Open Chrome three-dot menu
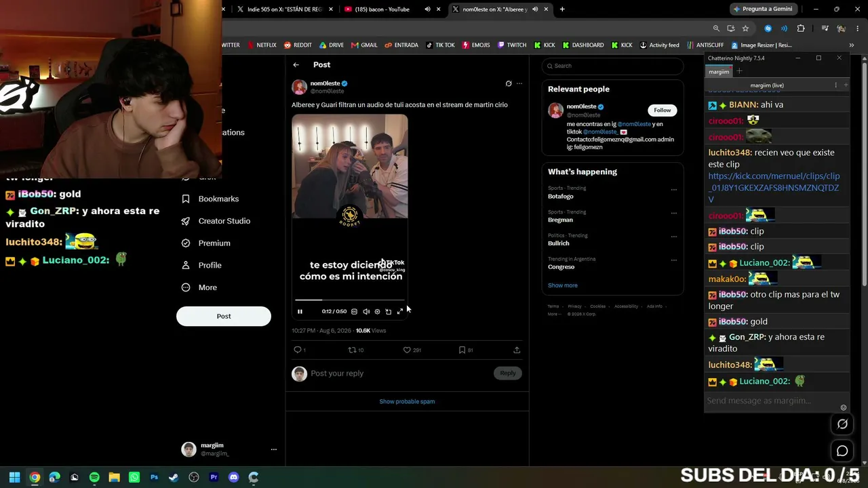 858,28
